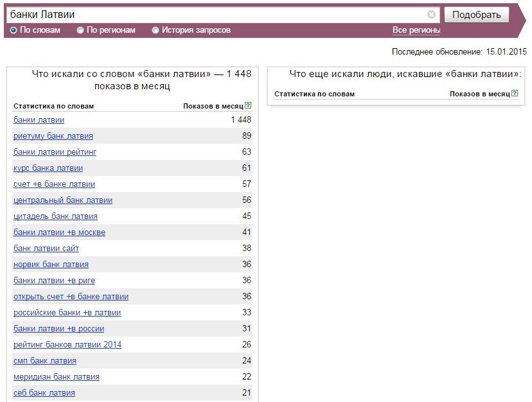Open the 'банки латвии рейтинг' link
Screen dimensions: 532x402
click(55, 152)
